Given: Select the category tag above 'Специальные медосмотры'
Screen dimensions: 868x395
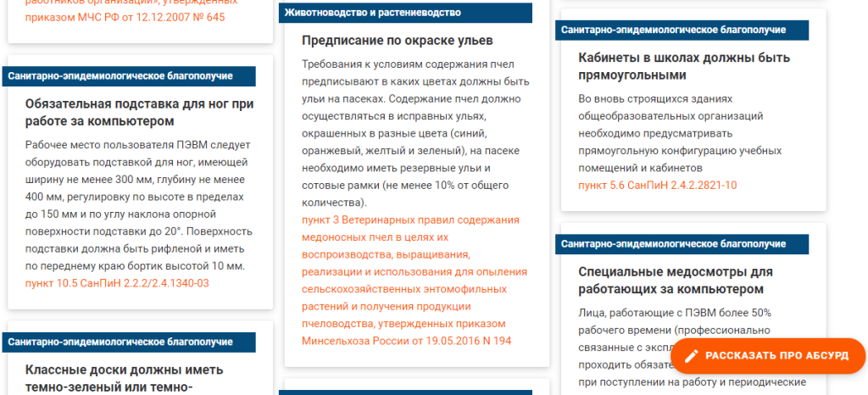Looking at the screenshot, I should (x=672, y=244).
